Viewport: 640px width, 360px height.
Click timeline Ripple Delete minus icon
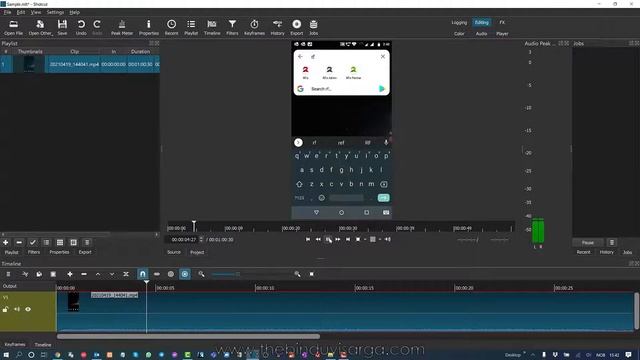click(84, 274)
